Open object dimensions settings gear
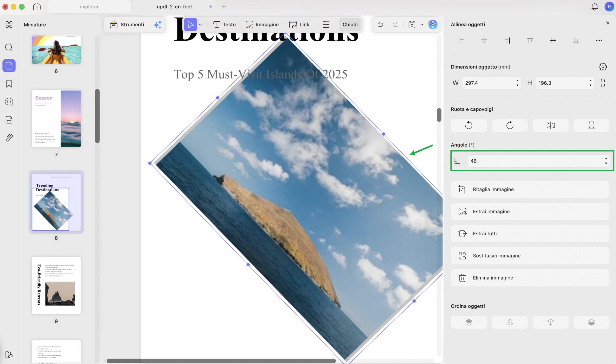 (603, 67)
